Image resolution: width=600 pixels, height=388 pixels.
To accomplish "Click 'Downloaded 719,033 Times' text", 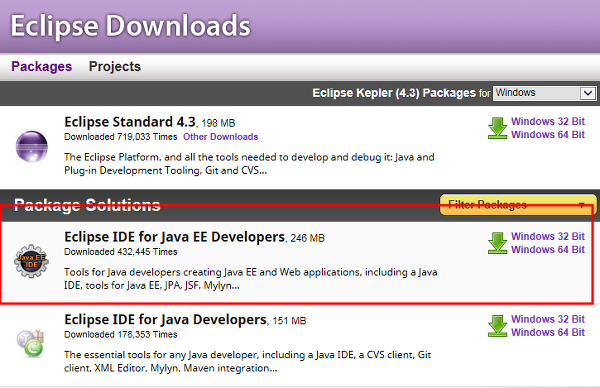I will coord(121,137).
